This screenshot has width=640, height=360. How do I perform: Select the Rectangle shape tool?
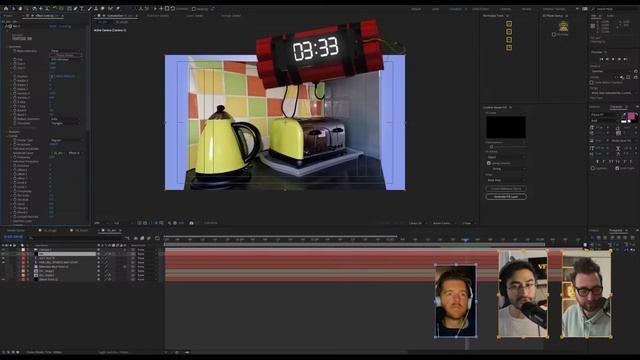pyautogui.click(x=69, y=9)
